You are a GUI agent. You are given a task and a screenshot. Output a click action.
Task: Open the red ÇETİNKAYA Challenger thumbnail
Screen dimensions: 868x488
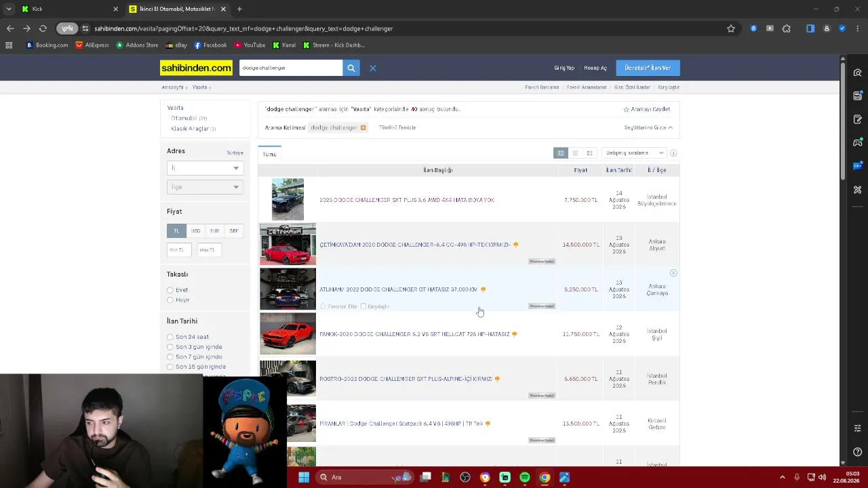pos(288,244)
